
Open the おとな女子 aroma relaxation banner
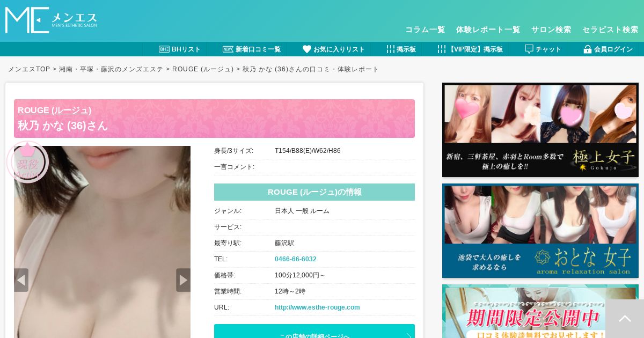[x=540, y=231]
